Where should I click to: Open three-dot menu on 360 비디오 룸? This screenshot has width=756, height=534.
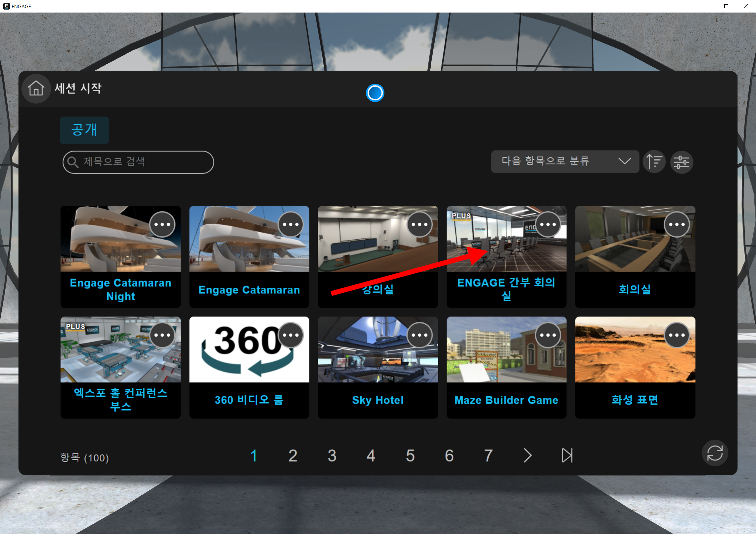291,335
